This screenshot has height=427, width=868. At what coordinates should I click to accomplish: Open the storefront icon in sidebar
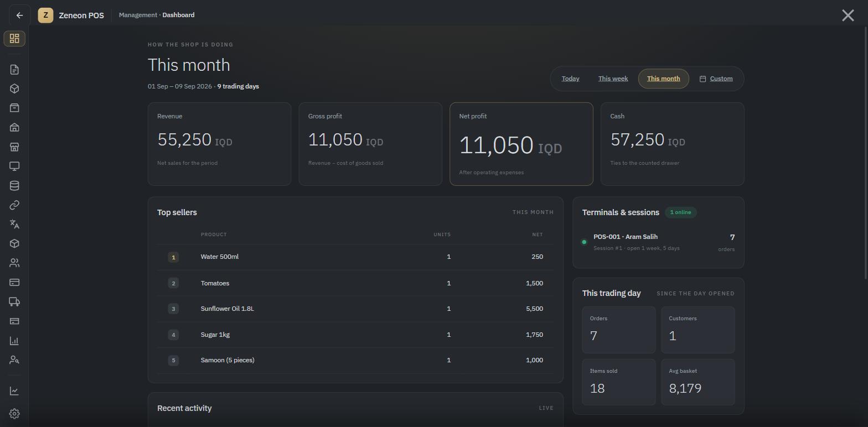pos(14,147)
